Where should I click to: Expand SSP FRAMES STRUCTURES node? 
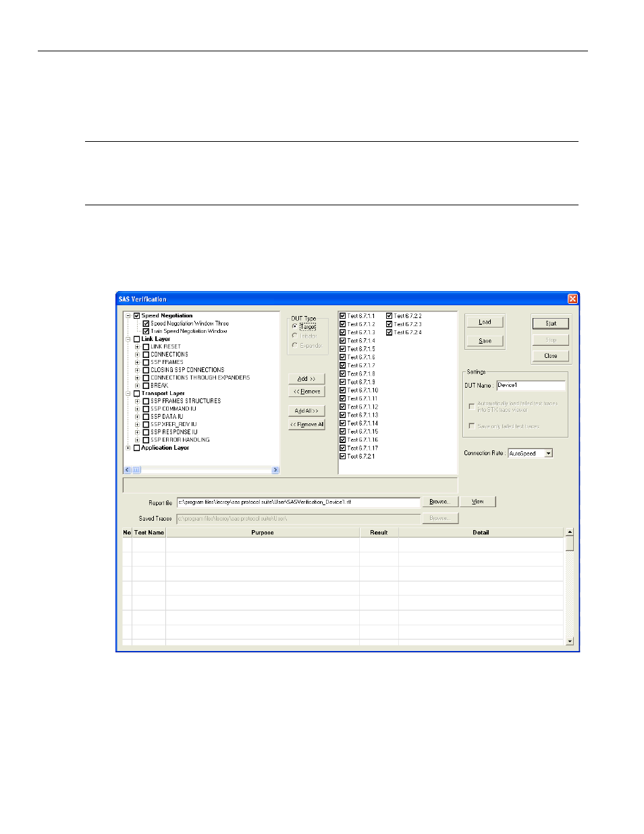click(x=137, y=401)
